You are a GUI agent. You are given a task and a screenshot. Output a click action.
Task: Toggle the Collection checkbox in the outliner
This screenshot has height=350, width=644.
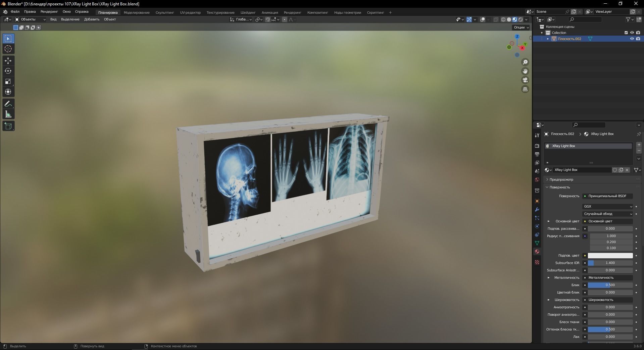pos(626,33)
